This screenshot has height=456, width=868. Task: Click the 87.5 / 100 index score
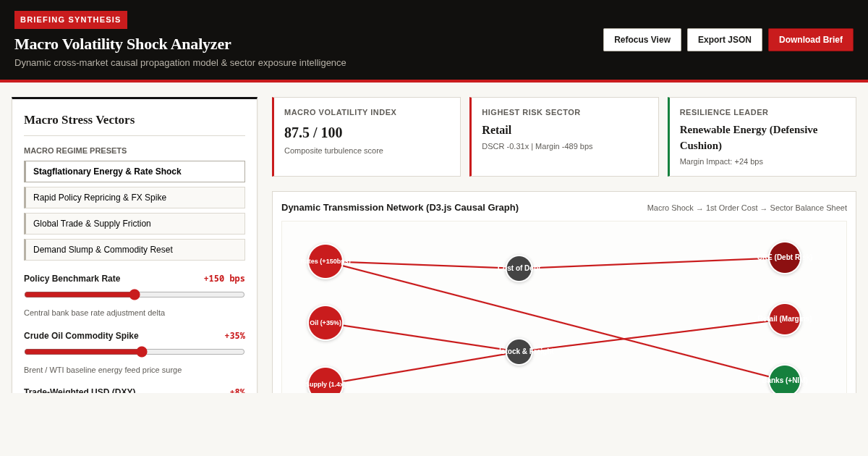(313, 132)
